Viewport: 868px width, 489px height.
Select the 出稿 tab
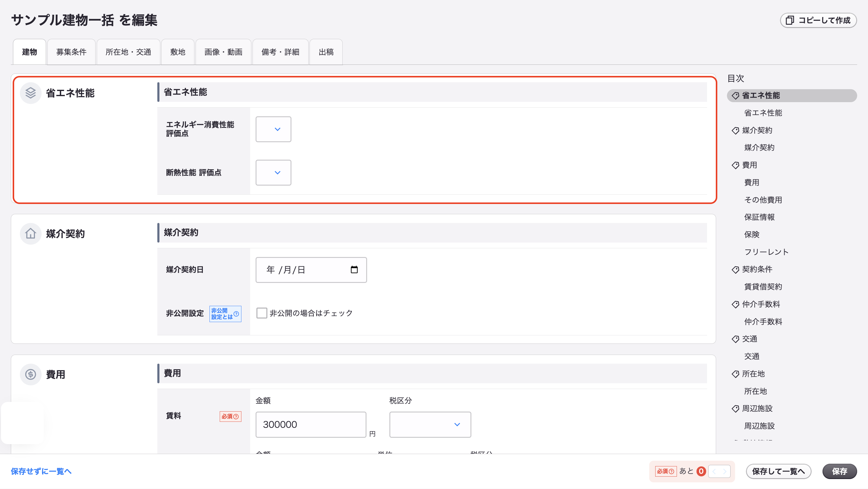(x=326, y=52)
